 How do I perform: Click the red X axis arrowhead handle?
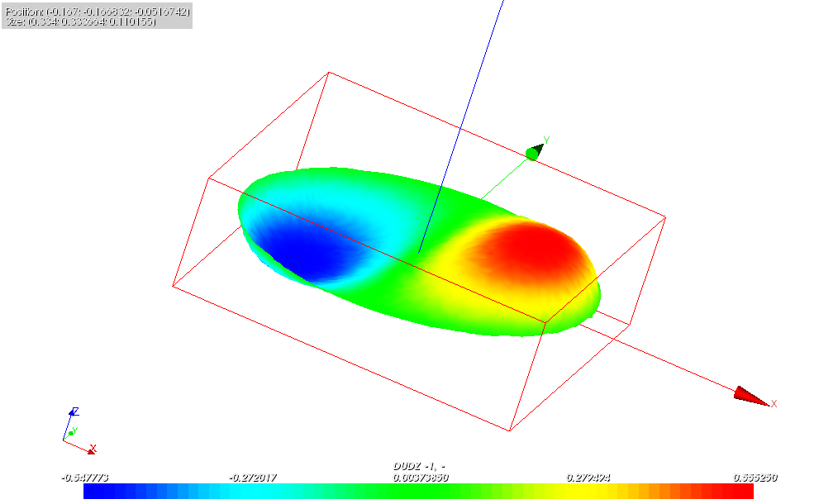coord(751,396)
